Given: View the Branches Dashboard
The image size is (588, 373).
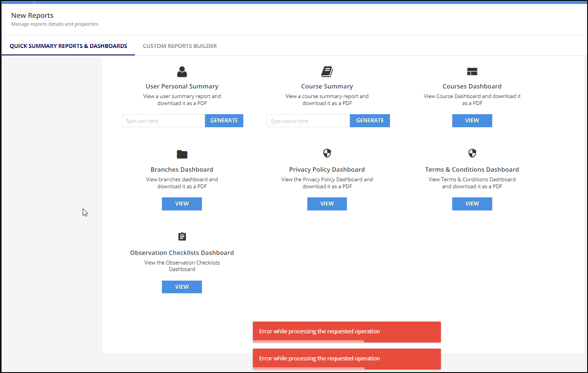Looking at the screenshot, I should point(182,204).
